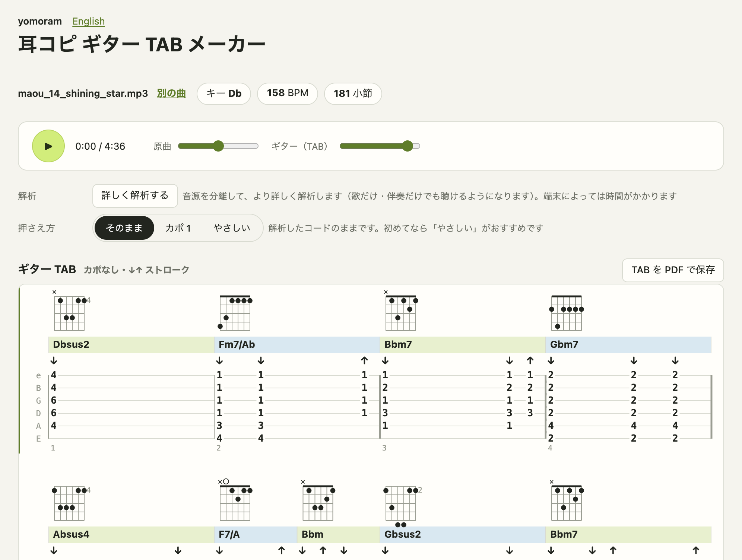Click the down-stroke arrow under Dbsus2
The image size is (742, 560).
pos(54,360)
